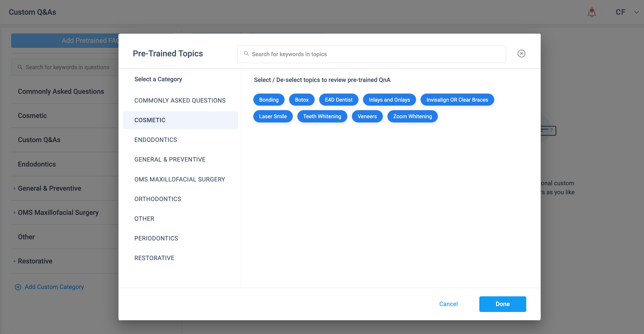Toggle the Botox topic chip
Screen dimensions: 644x334
[301, 100]
